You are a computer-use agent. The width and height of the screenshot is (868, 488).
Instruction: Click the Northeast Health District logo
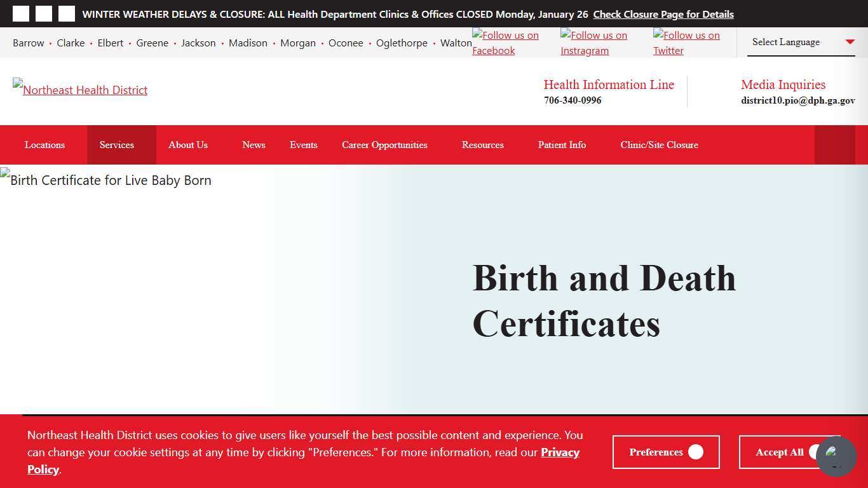[79, 90]
